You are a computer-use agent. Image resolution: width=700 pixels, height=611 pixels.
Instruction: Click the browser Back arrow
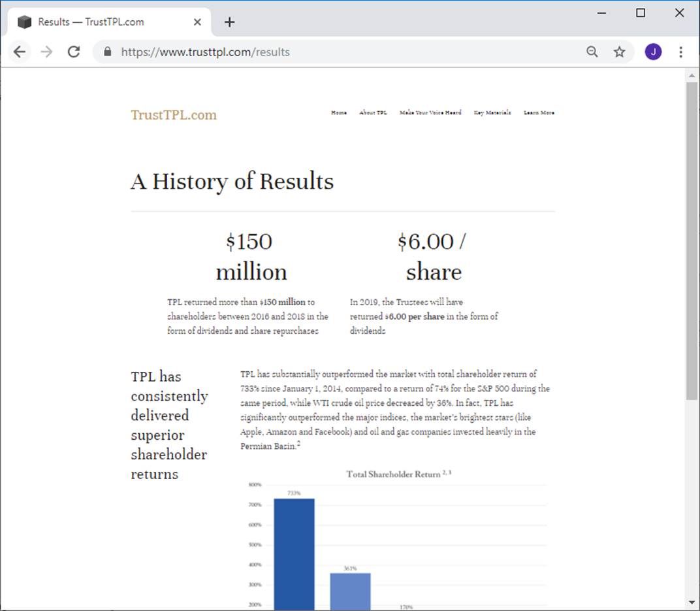(20, 52)
